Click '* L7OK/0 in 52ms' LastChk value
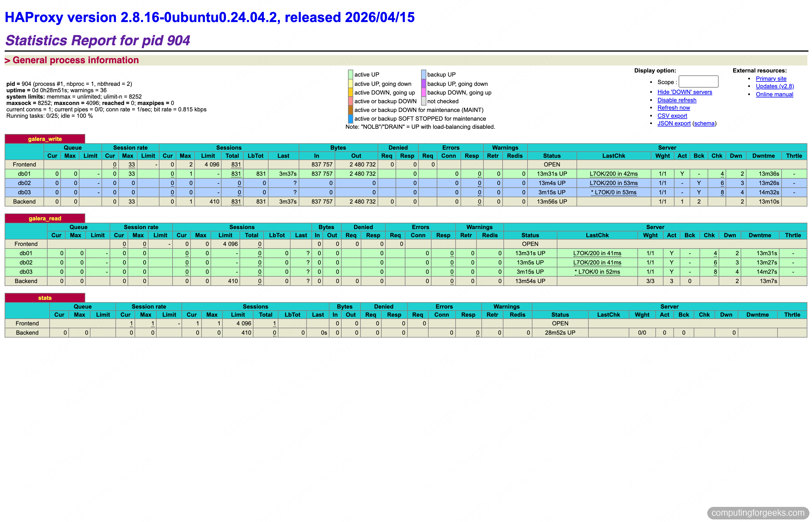The height and width of the screenshot is (522, 812). pyautogui.click(x=597, y=272)
